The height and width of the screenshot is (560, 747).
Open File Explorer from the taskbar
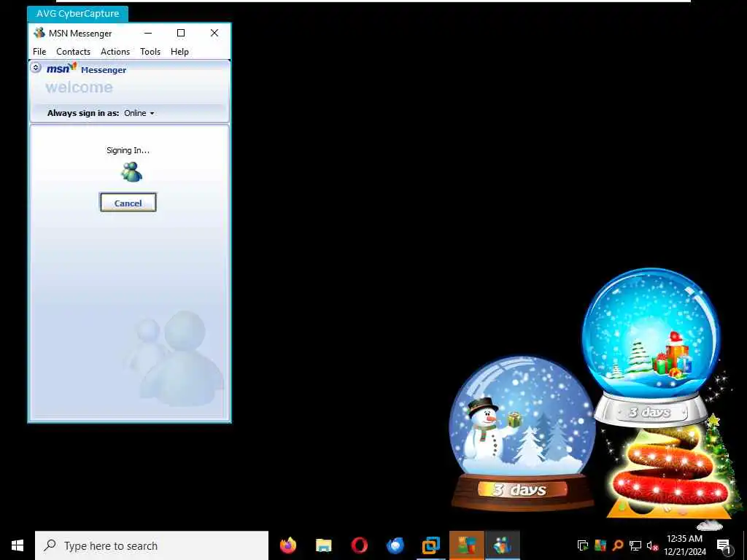pos(323,545)
